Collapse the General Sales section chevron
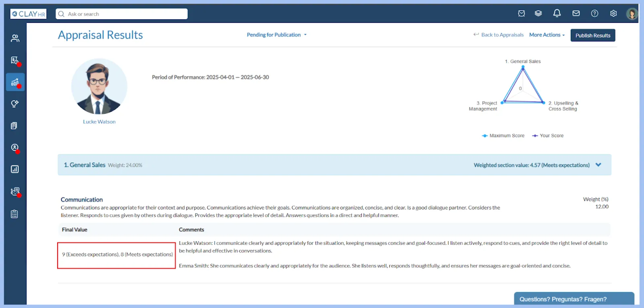 coord(599,165)
